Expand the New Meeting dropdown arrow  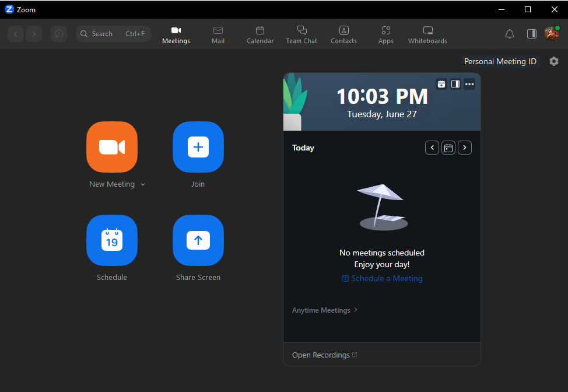click(143, 185)
